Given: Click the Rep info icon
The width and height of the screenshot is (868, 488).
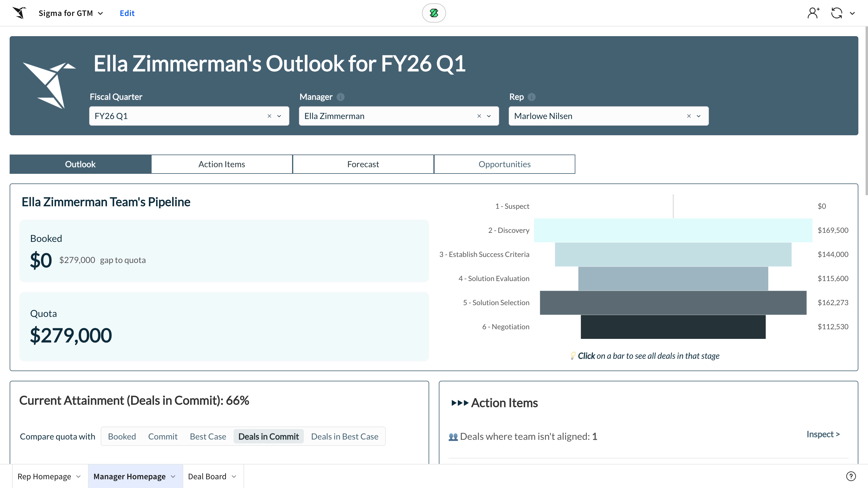Looking at the screenshot, I should click(x=532, y=97).
